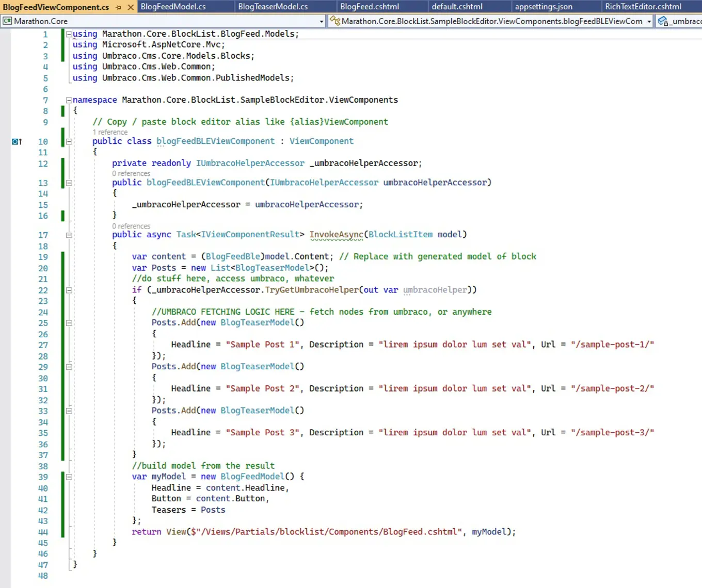The width and height of the screenshot is (702, 588).
Task: Click '0 references' above InvokeAsync method
Action: (x=131, y=226)
